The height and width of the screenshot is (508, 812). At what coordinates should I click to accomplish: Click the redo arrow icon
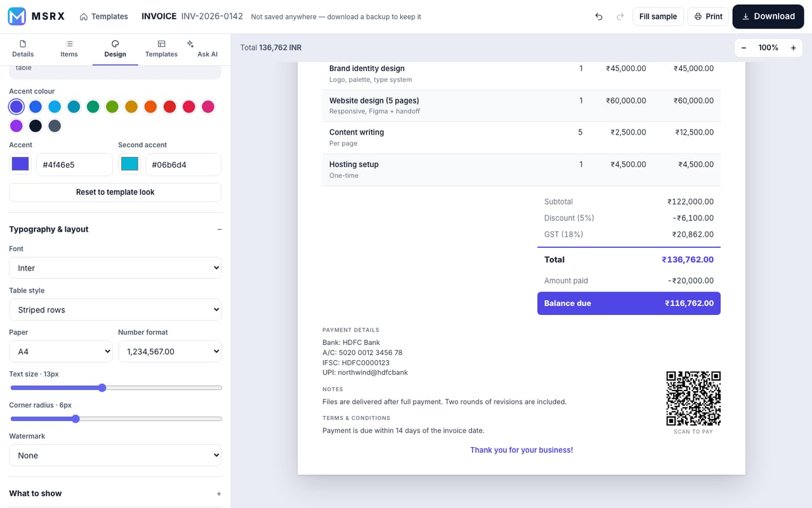620,17
